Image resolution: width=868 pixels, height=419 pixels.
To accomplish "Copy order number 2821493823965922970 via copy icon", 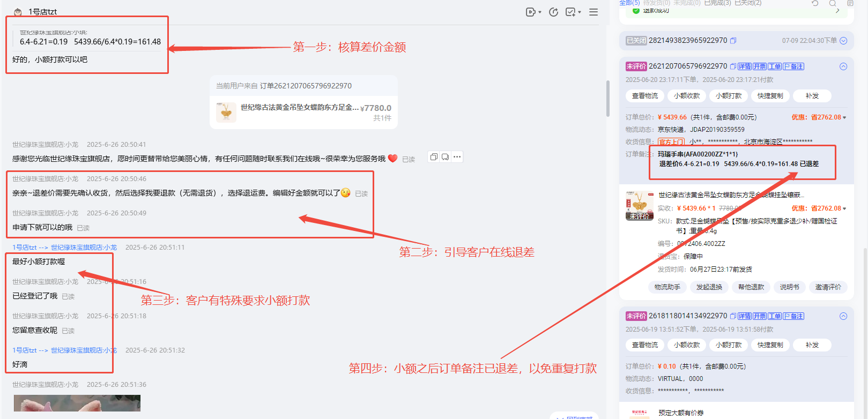I will (733, 41).
